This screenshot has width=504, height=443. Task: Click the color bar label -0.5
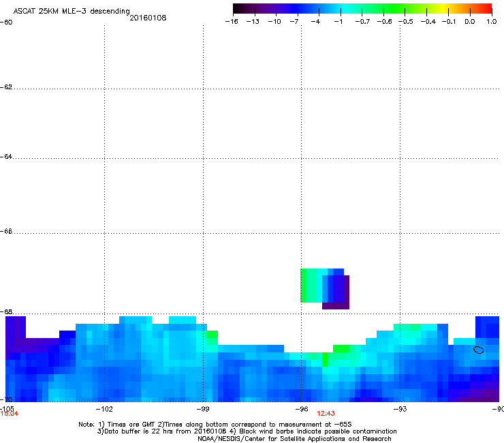point(406,22)
